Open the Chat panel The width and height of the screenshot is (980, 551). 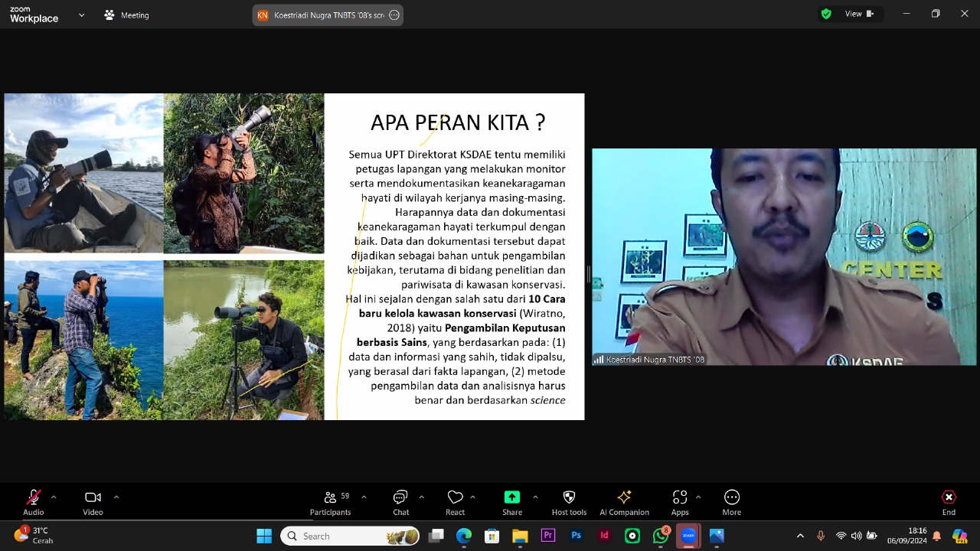400,502
